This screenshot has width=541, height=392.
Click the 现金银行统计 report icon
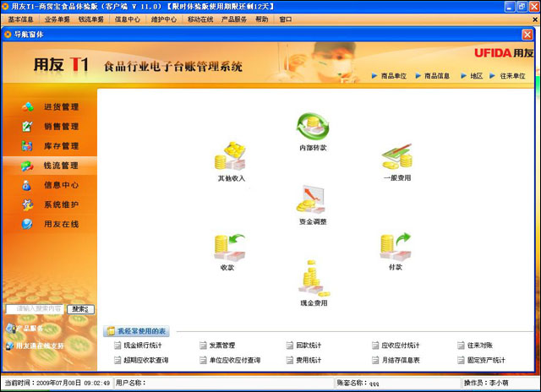pyautogui.click(x=117, y=345)
